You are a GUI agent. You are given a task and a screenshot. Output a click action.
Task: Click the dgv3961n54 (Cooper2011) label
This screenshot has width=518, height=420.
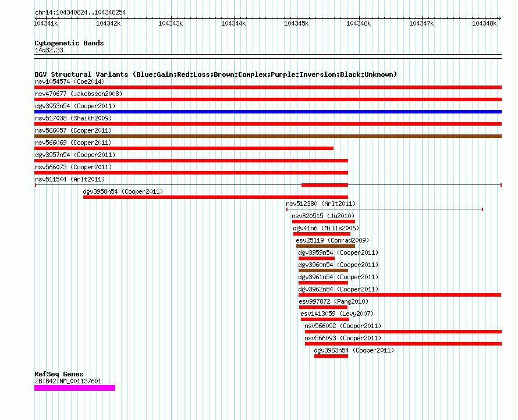[x=338, y=277]
